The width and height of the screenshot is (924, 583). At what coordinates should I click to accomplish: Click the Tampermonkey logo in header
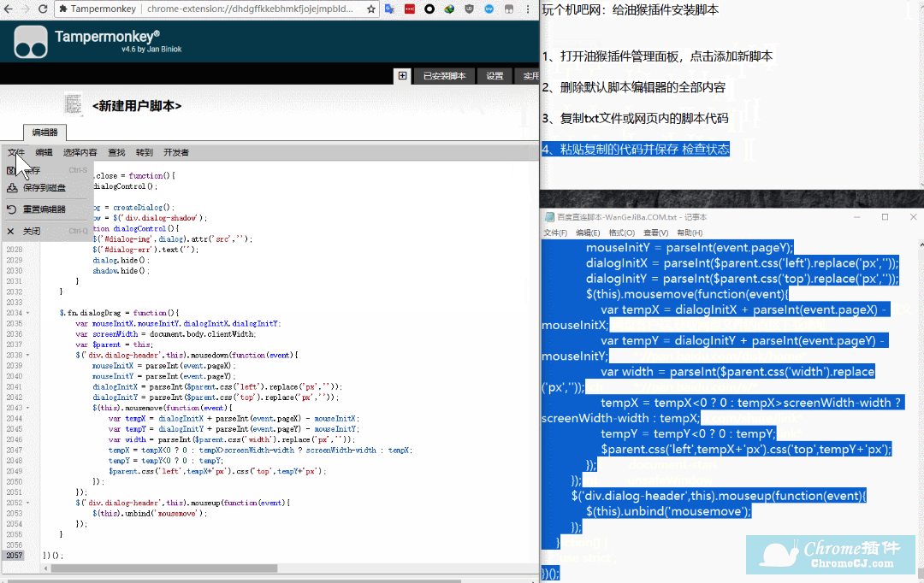click(31, 42)
